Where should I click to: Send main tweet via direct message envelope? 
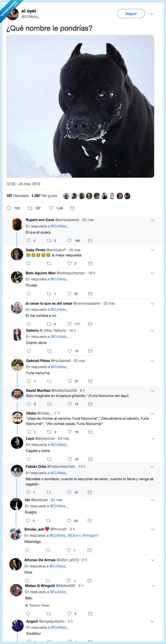coord(72,208)
